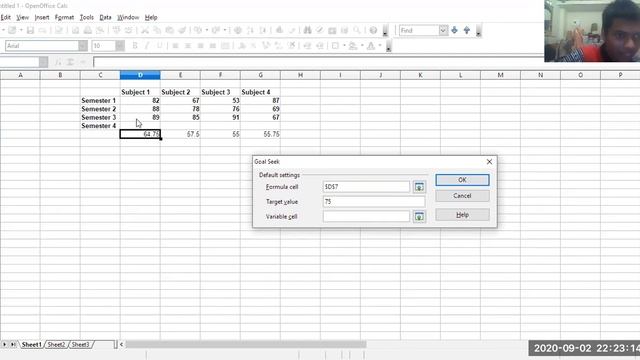The image size is (640, 360).
Task: Open the Find field dropdown arrow
Action: coord(443,30)
